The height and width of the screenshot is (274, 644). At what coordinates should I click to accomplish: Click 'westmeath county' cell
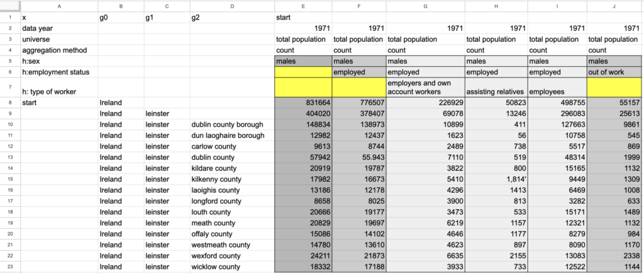point(232,245)
